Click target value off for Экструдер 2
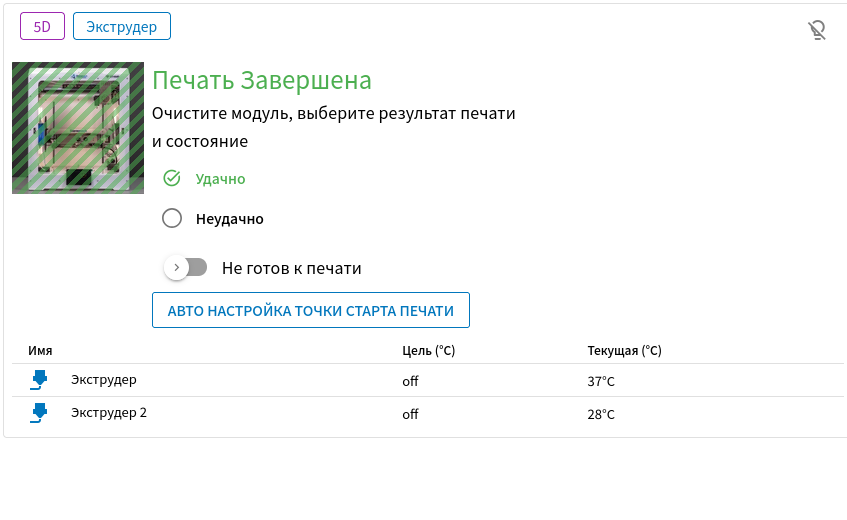847x520 pixels. tap(410, 414)
